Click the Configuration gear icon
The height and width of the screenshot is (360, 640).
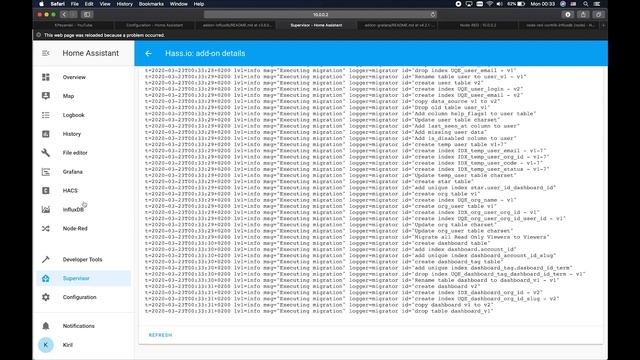click(x=46, y=297)
